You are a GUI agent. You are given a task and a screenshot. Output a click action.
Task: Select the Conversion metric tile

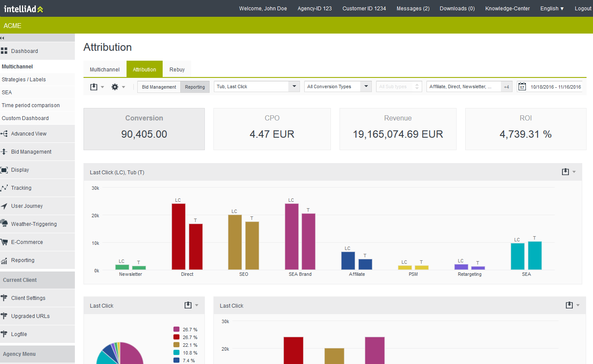[144, 129]
